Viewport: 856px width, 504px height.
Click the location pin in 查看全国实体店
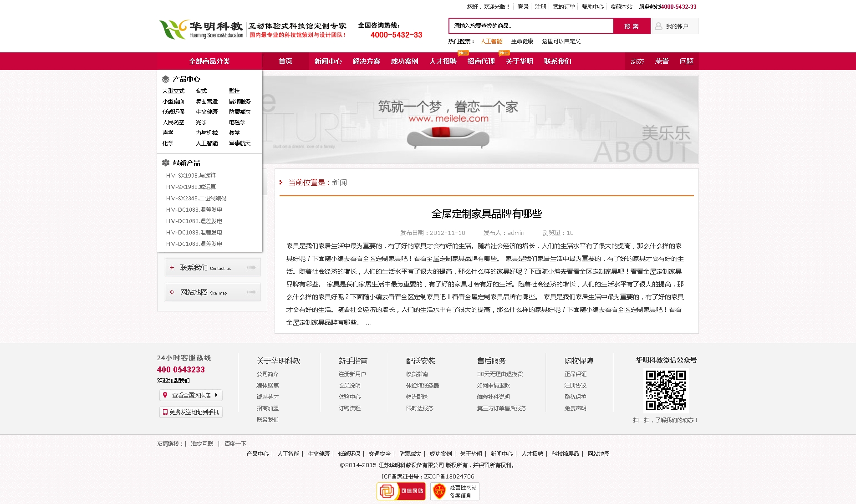[x=165, y=395]
